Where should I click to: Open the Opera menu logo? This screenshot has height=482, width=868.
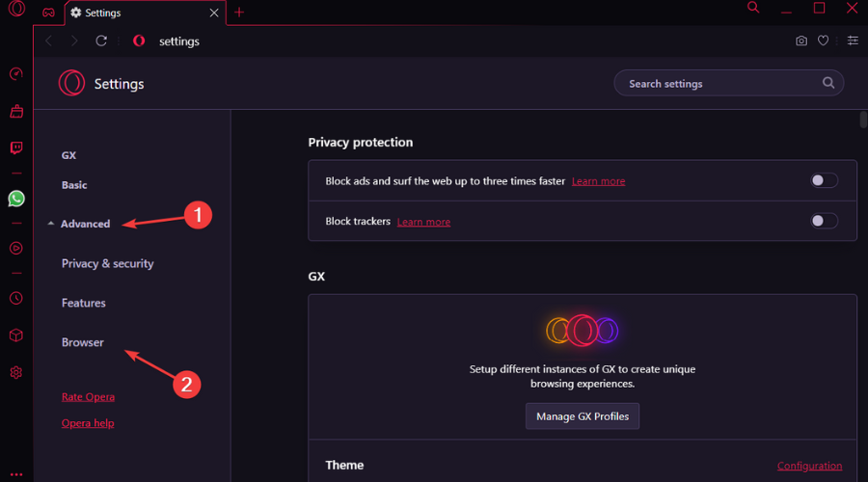(16, 8)
